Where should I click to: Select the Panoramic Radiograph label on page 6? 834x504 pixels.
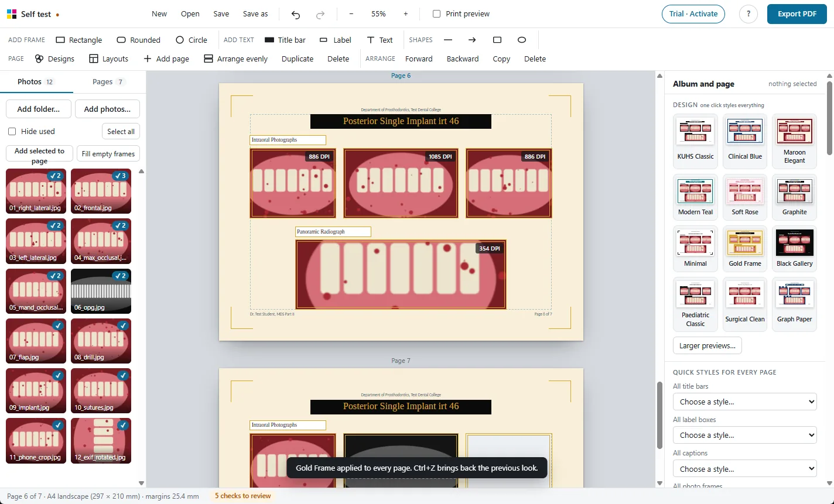tap(333, 232)
